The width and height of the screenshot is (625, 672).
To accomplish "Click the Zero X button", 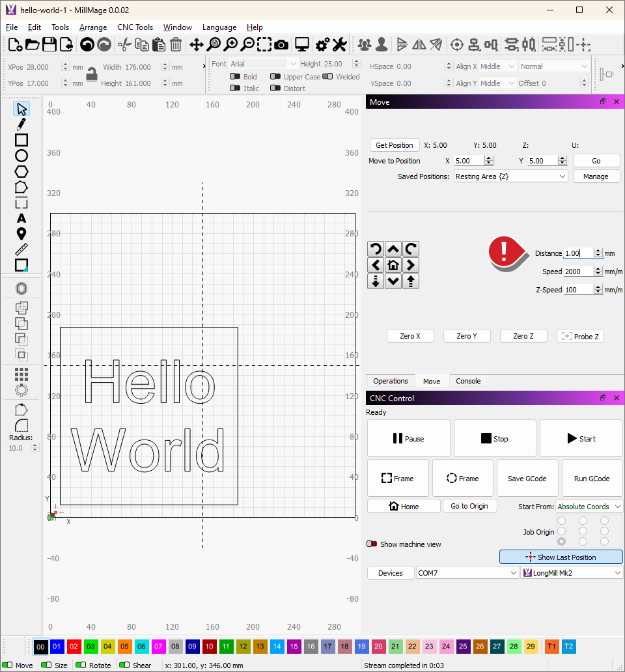I will point(410,336).
